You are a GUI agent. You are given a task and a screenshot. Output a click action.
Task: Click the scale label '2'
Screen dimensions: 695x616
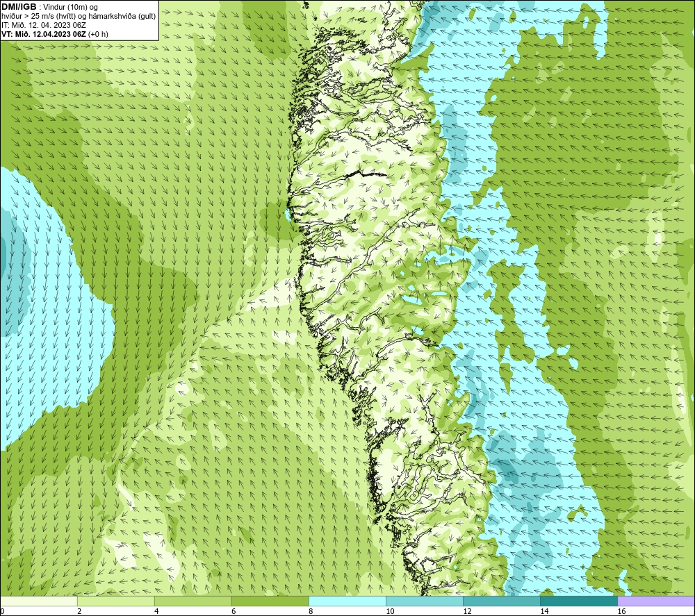[x=79, y=612]
